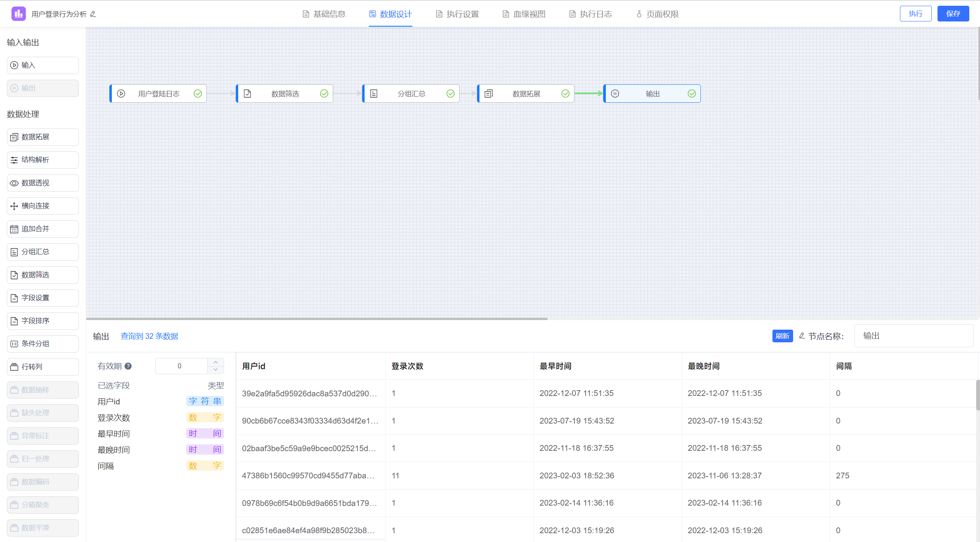Select the 行转列 tool

pyautogui.click(x=42, y=366)
